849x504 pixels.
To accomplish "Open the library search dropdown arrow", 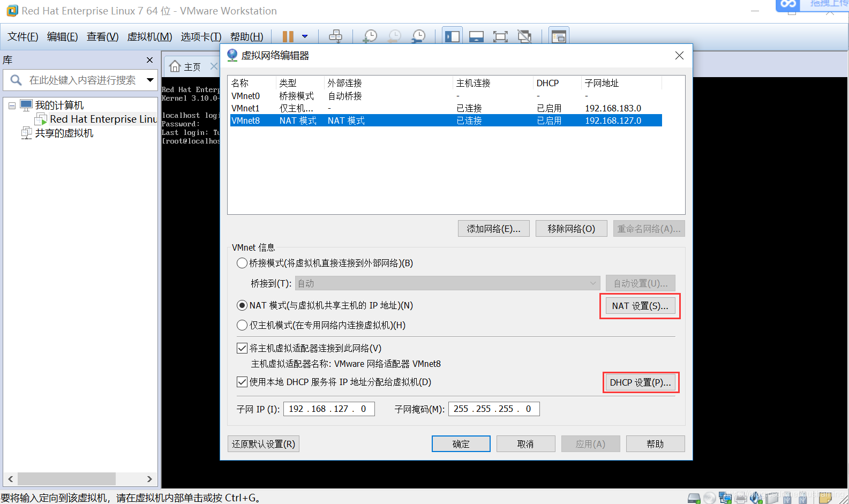I will tap(151, 80).
